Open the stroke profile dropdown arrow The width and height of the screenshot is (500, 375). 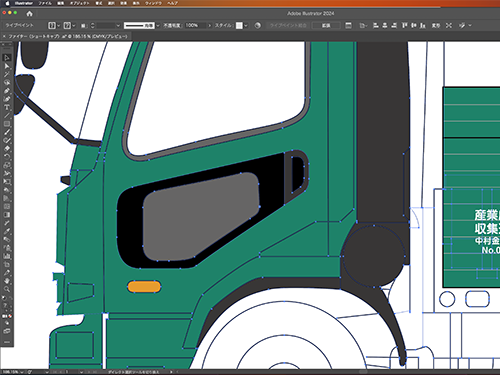158,25
